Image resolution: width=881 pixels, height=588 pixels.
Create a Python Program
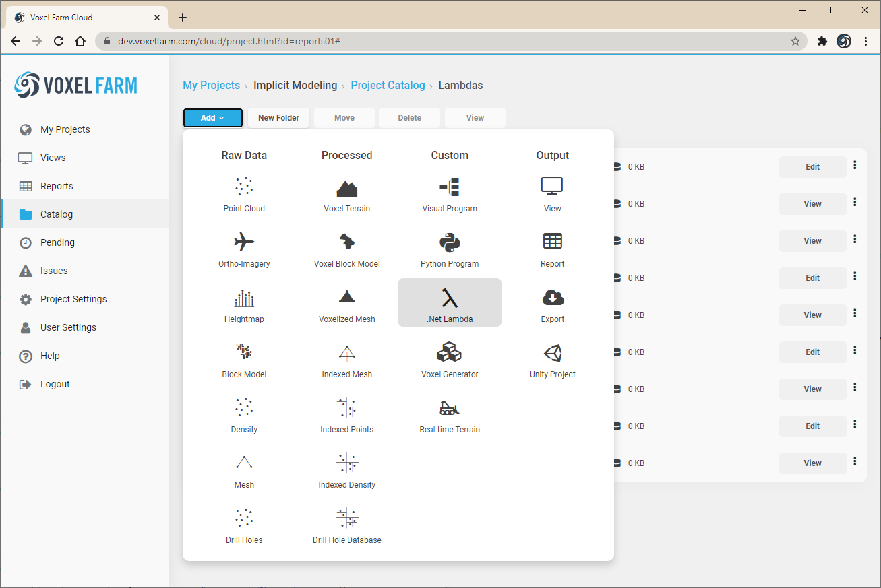tap(450, 251)
